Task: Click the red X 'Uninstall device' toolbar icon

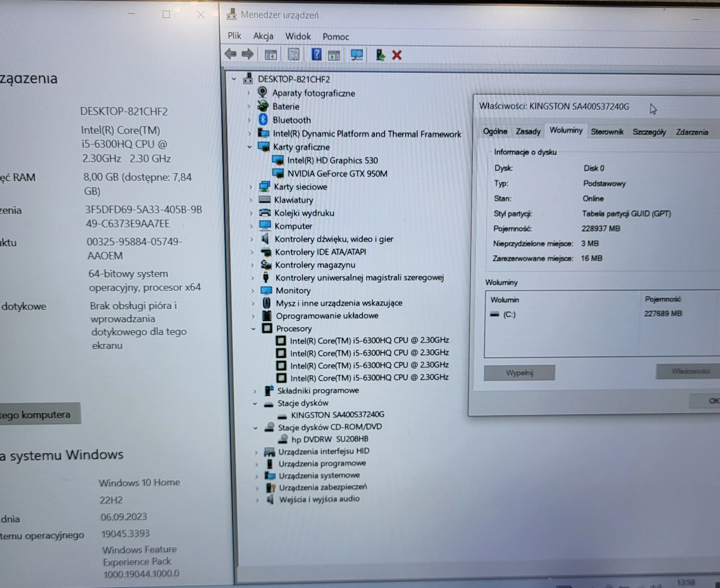Action: (396, 54)
